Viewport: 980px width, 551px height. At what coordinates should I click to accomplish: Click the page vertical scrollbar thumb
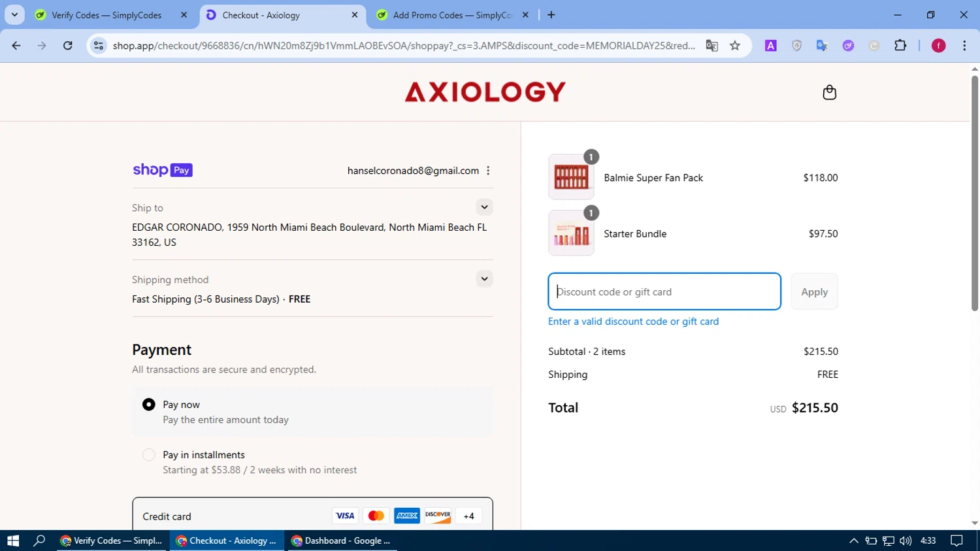tap(974, 193)
